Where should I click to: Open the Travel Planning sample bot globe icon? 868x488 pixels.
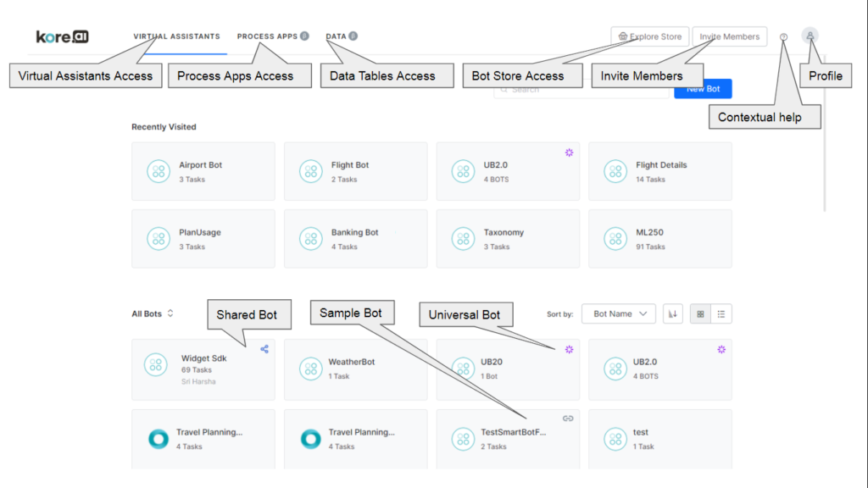tap(158, 439)
